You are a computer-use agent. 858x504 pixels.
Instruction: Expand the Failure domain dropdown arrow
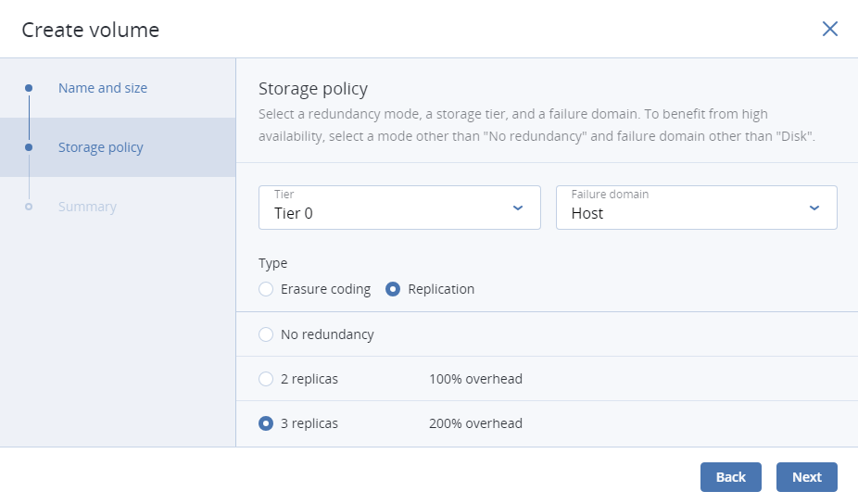(x=814, y=208)
